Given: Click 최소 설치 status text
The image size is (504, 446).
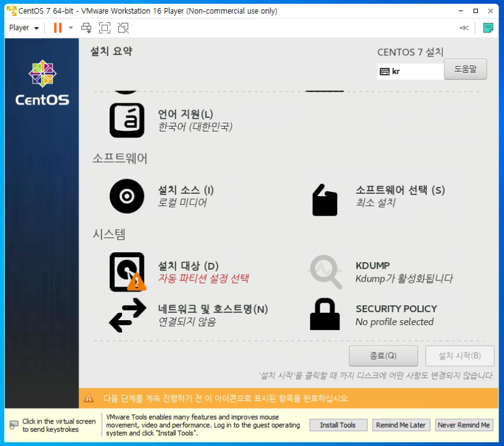Looking at the screenshot, I should (x=376, y=202).
